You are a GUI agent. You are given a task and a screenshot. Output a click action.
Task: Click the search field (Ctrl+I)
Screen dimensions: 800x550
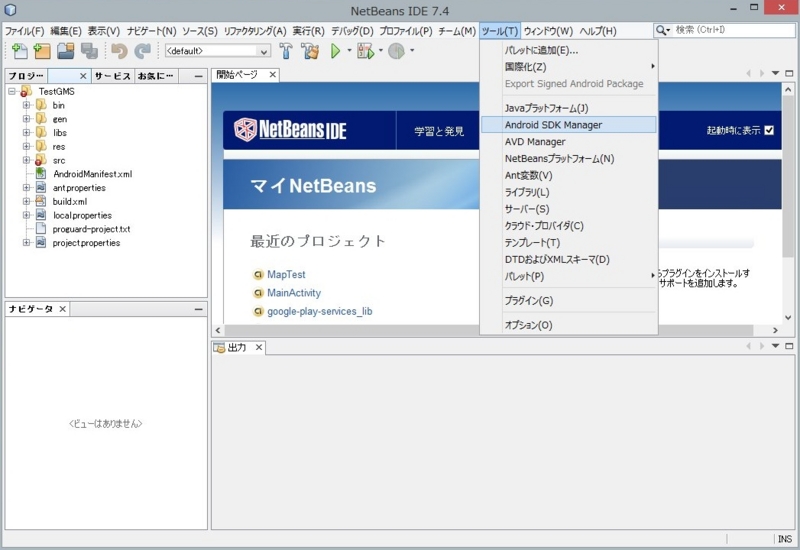(x=733, y=30)
